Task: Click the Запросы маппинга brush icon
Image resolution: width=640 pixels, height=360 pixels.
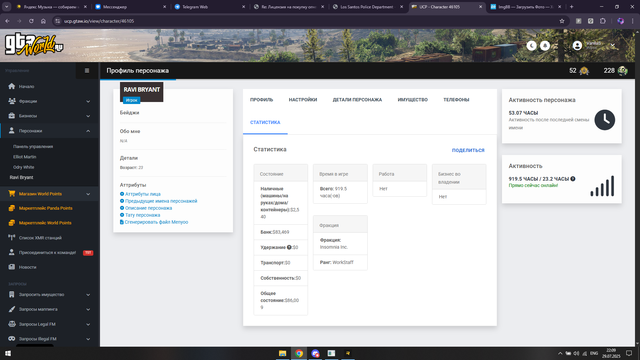Action: [x=11, y=309]
